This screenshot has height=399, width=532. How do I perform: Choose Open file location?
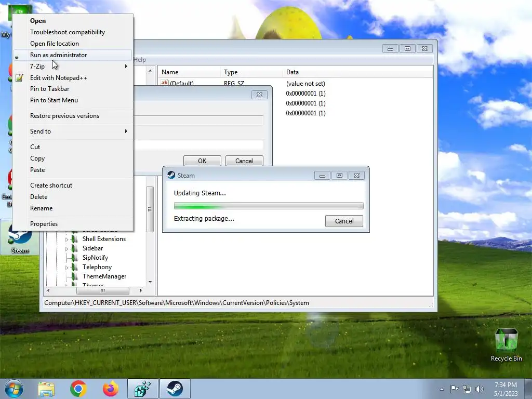[73, 44]
